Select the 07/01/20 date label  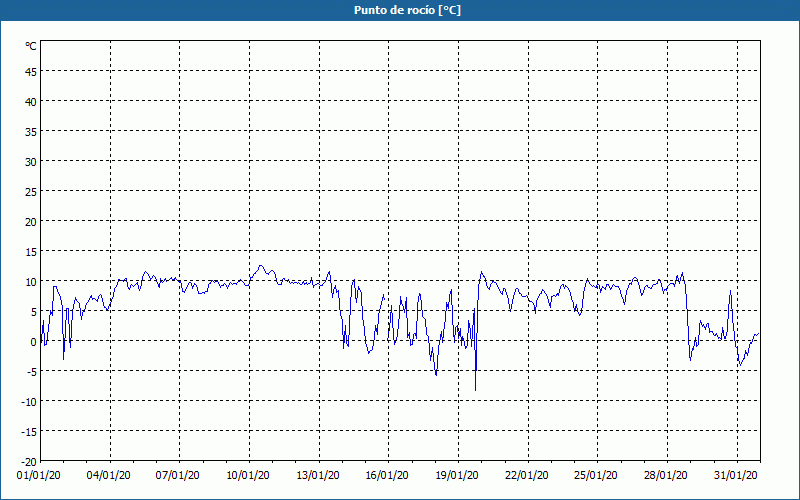[x=178, y=475]
